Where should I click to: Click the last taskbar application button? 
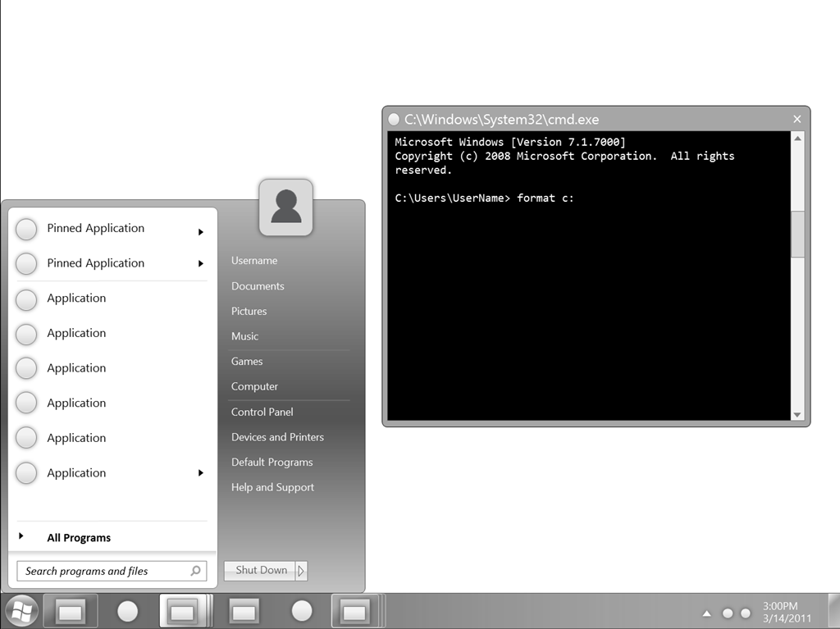point(354,611)
